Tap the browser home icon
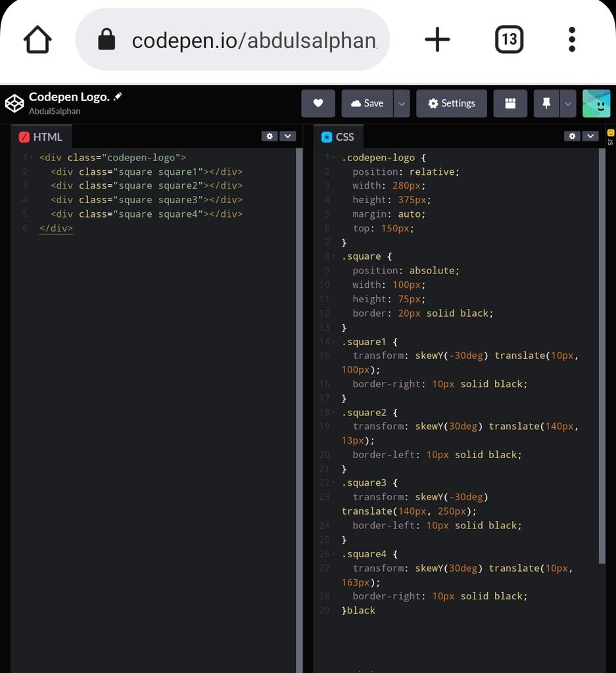The image size is (616, 673). [37, 39]
